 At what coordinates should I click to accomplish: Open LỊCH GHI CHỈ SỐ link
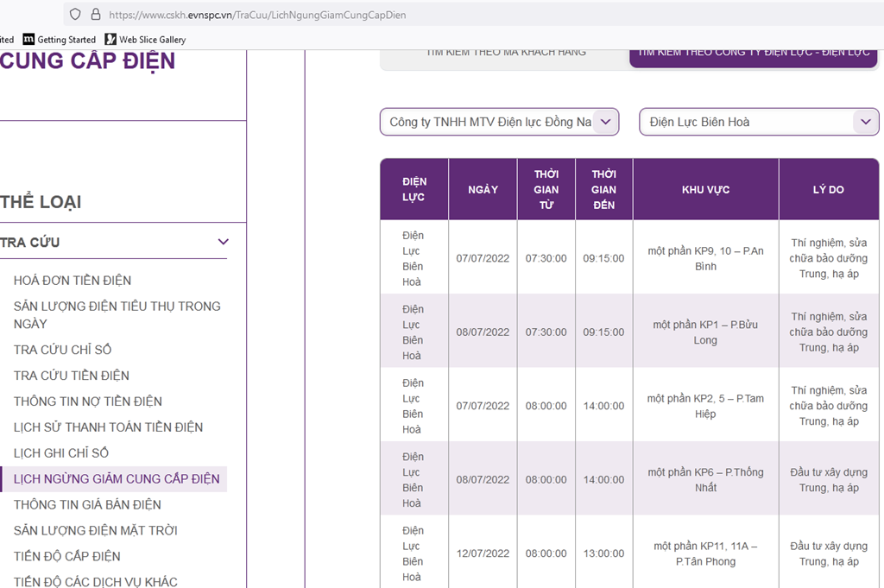click(x=61, y=453)
